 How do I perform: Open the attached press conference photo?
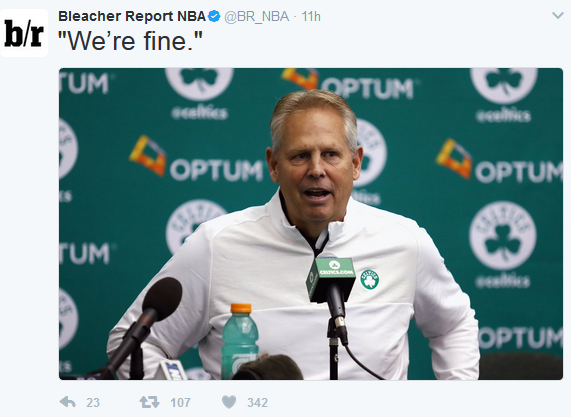pyautogui.click(x=311, y=224)
